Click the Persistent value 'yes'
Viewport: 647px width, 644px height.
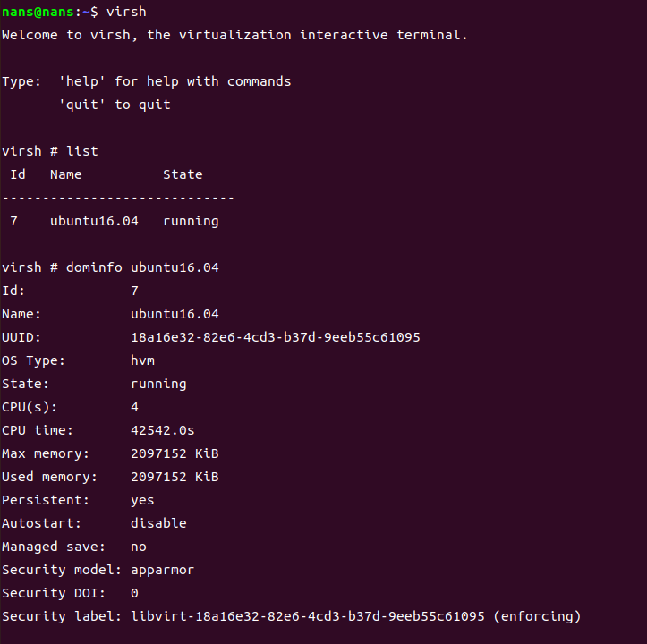coord(142,500)
